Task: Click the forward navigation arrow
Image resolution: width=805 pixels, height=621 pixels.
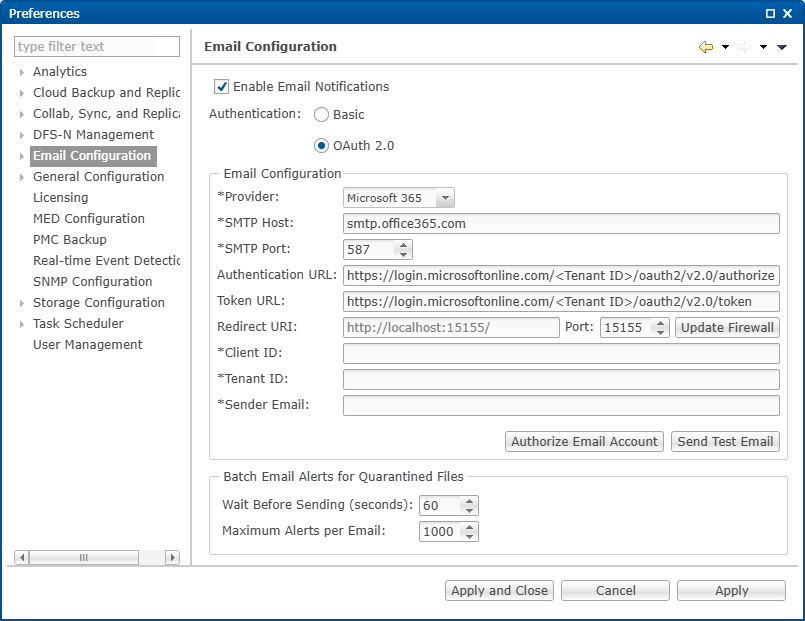Action: tap(744, 47)
